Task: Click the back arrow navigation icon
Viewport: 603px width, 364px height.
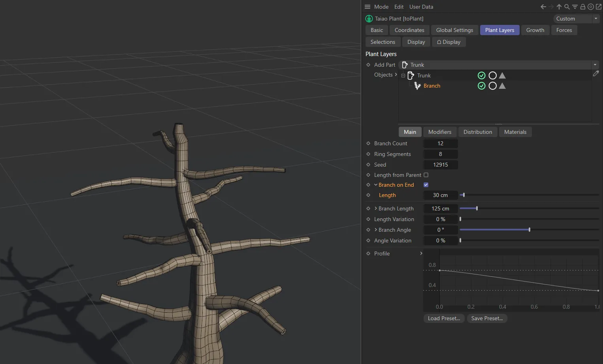Action: [x=543, y=7]
